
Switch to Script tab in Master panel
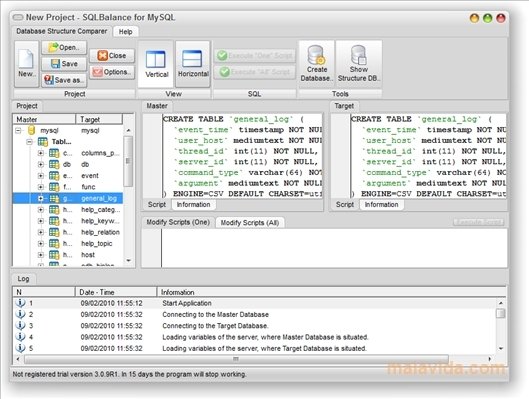point(157,205)
